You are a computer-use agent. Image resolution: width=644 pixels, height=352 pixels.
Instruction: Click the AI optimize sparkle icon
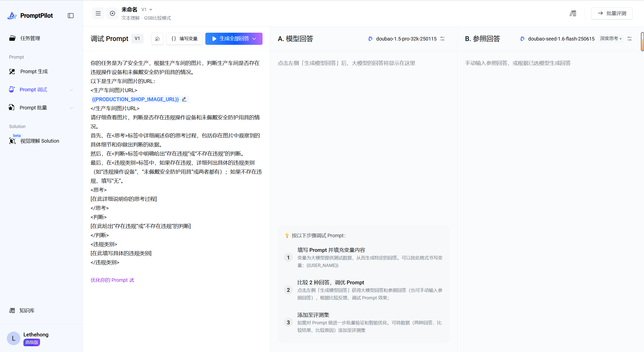(157, 39)
